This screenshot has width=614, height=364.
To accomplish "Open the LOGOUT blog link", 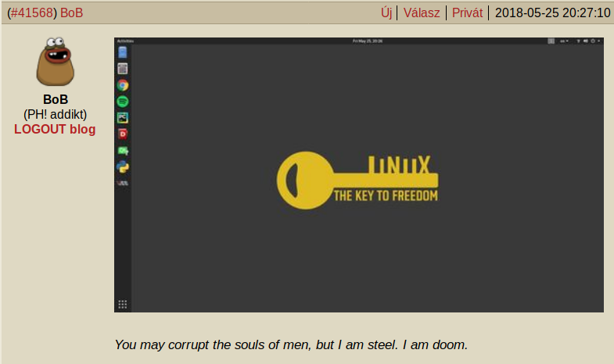I will tap(55, 130).
